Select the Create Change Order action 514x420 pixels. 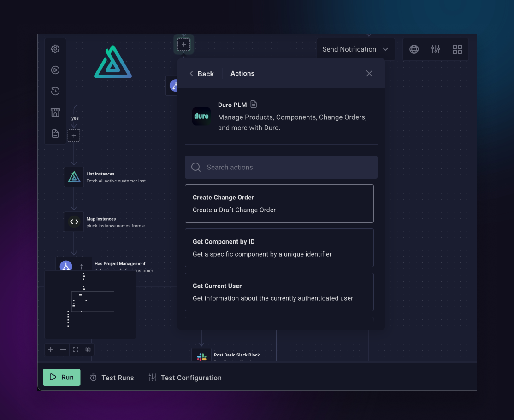tap(279, 204)
